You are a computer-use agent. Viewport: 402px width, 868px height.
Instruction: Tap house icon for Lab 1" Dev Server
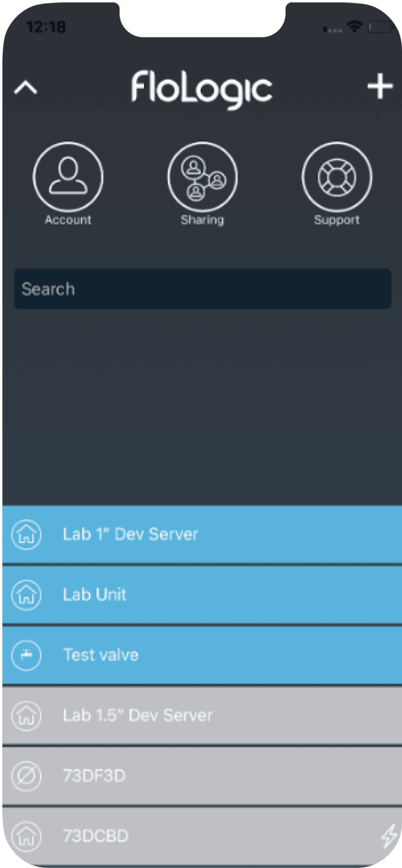pyautogui.click(x=26, y=534)
